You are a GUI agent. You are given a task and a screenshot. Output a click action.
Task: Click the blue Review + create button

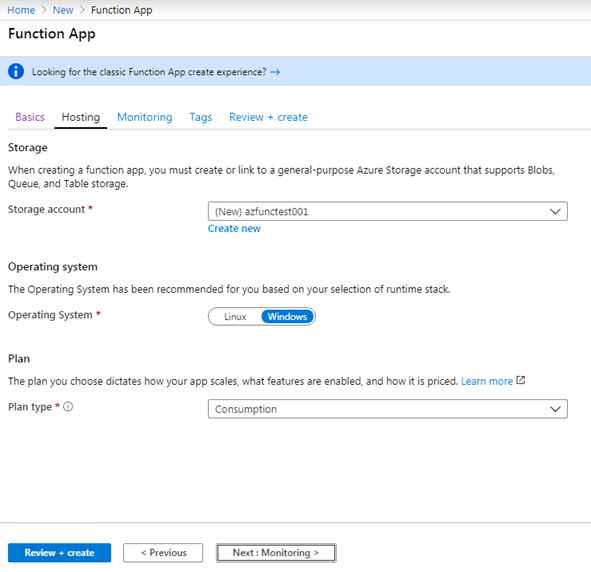click(x=60, y=552)
